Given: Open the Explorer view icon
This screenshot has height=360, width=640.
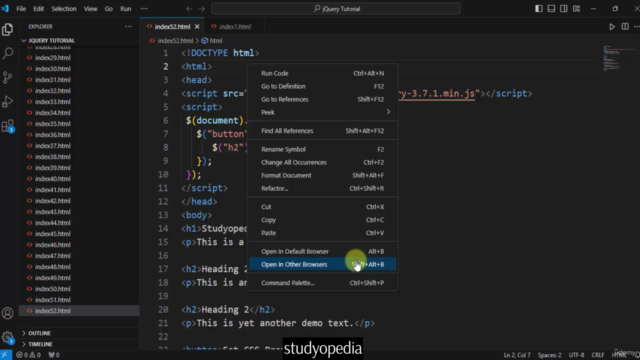Looking at the screenshot, I should (7, 29).
